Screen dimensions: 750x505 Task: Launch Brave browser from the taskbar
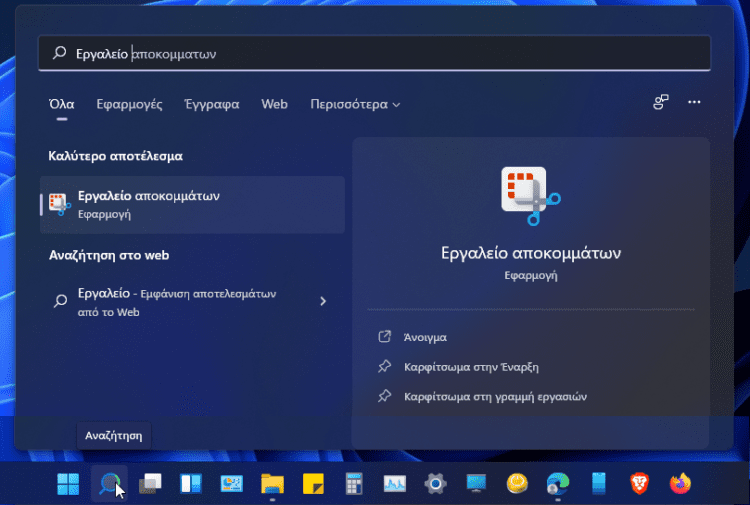[x=640, y=484]
